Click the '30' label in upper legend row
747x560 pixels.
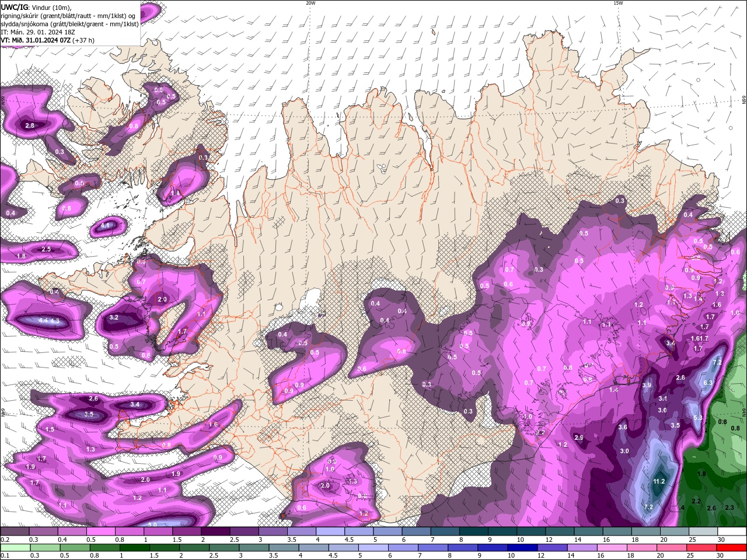coord(721,540)
